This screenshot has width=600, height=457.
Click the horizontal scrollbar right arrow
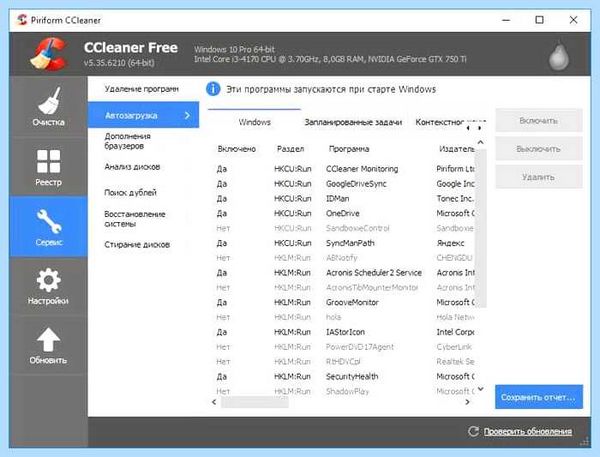coord(467,402)
